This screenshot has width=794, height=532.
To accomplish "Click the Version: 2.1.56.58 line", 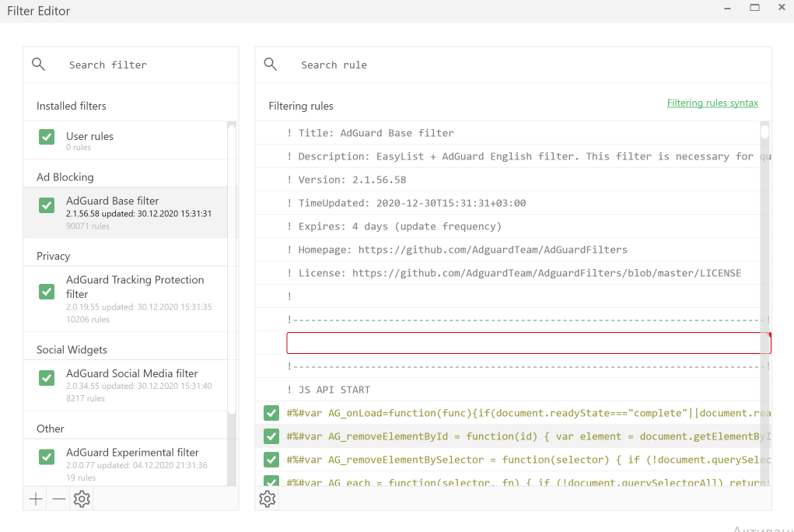I will pos(346,180).
